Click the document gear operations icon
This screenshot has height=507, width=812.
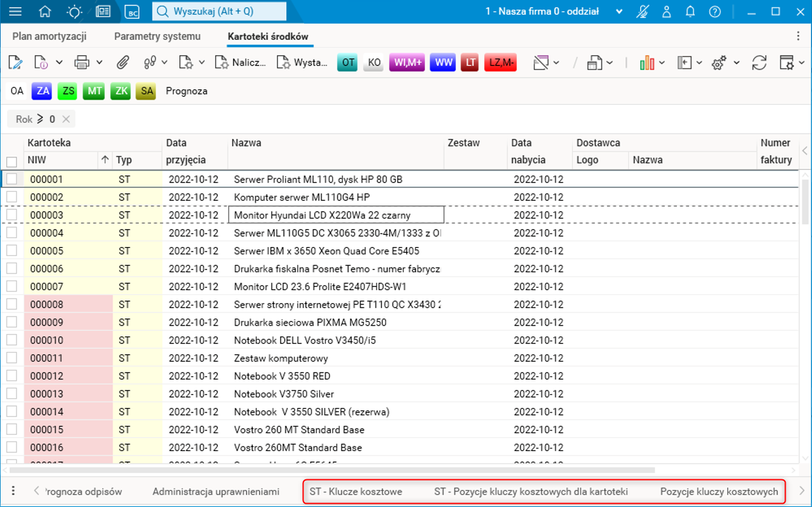coord(186,62)
